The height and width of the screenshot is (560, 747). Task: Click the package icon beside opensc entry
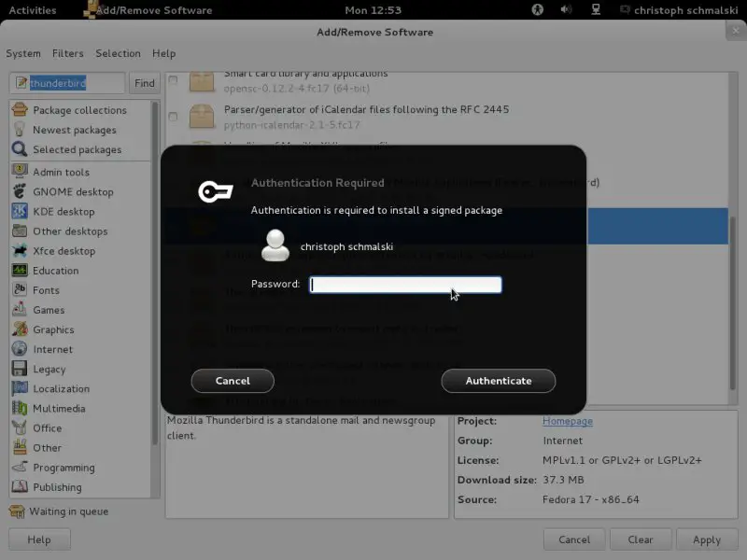[202, 81]
